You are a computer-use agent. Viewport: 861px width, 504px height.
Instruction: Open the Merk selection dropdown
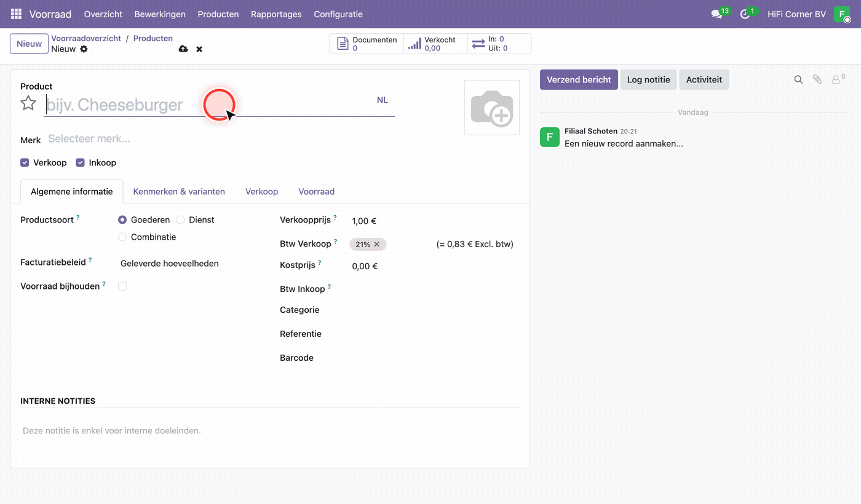coord(220,139)
